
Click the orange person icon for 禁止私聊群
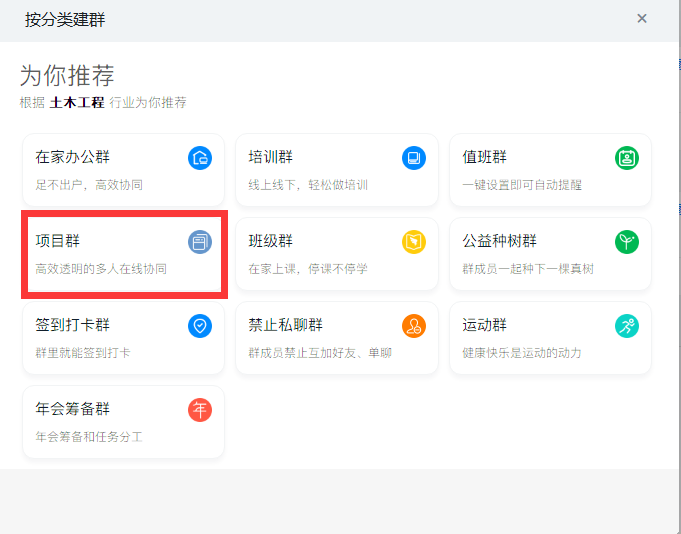tap(413, 326)
